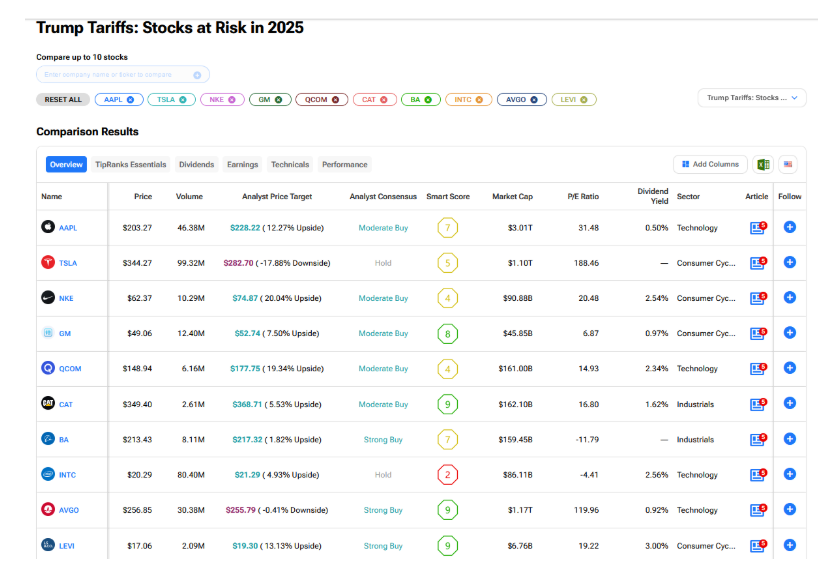Open the INTC ticker link
818x564 pixels.
[x=67, y=475]
